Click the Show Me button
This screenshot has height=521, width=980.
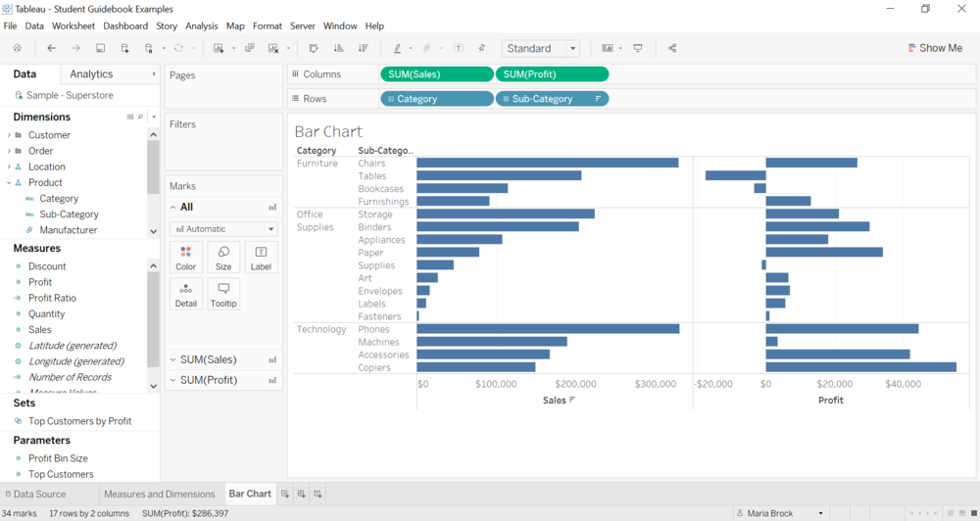click(935, 48)
